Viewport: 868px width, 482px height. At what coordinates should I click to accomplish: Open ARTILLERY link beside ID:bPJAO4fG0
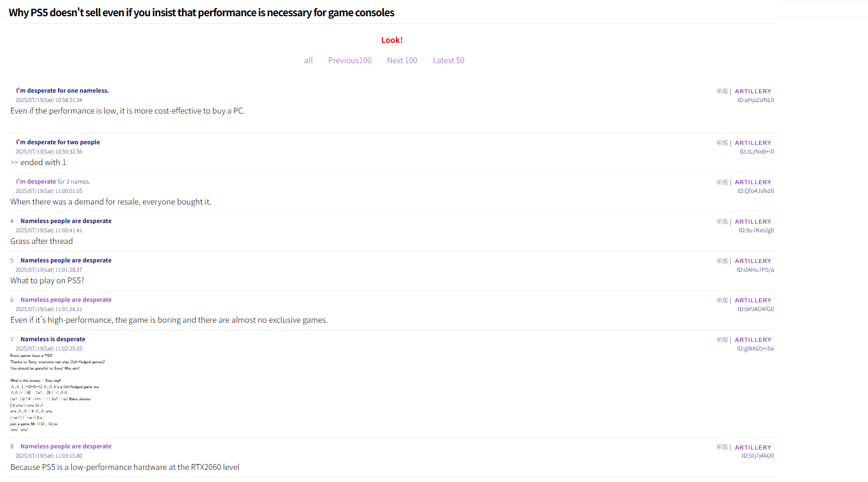[x=753, y=300]
